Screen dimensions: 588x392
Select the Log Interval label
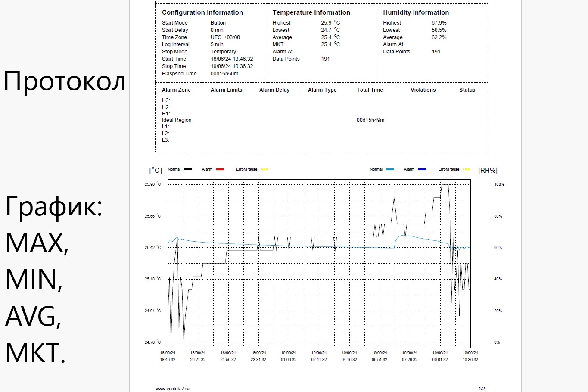(176, 44)
